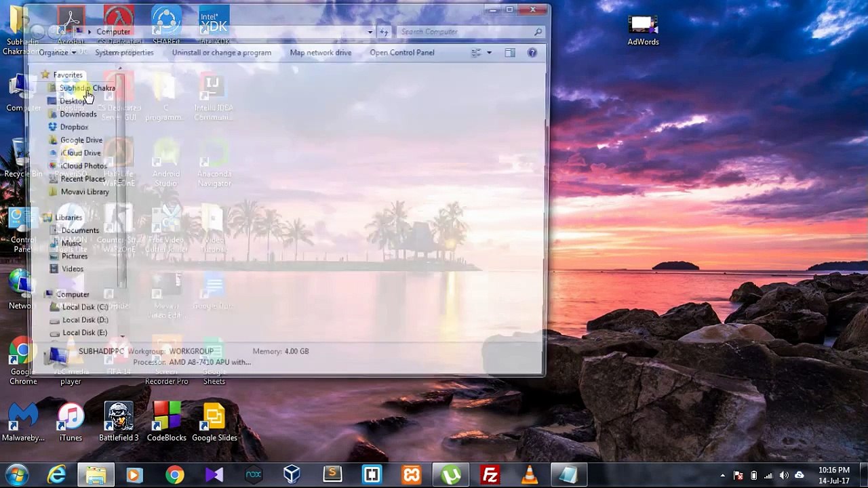Image resolution: width=868 pixels, height=488 pixels.
Task: Expand the change view options arrow
Action: pos(489,53)
